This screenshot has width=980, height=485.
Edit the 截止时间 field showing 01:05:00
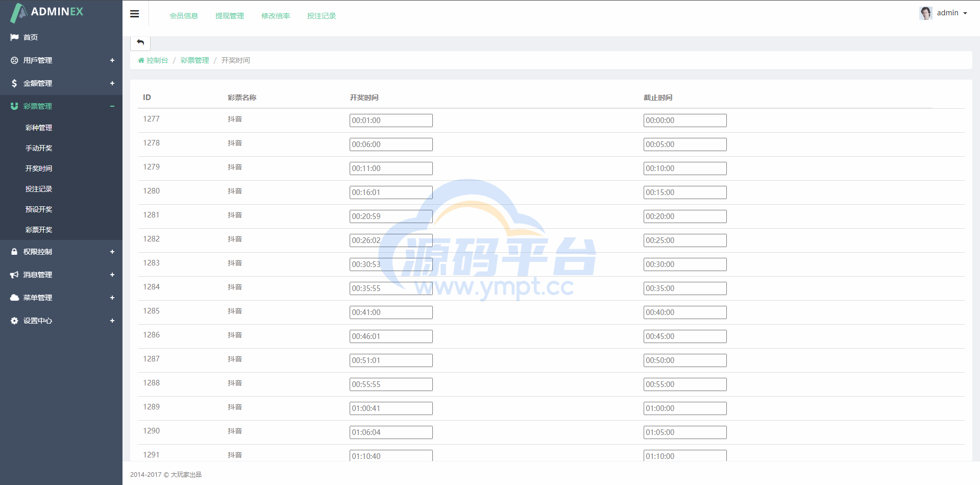click(685, 432)
